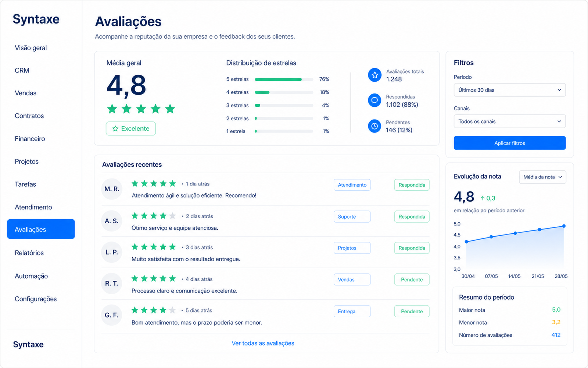Click the star icon beside Avaliações totais

[374, 75]
